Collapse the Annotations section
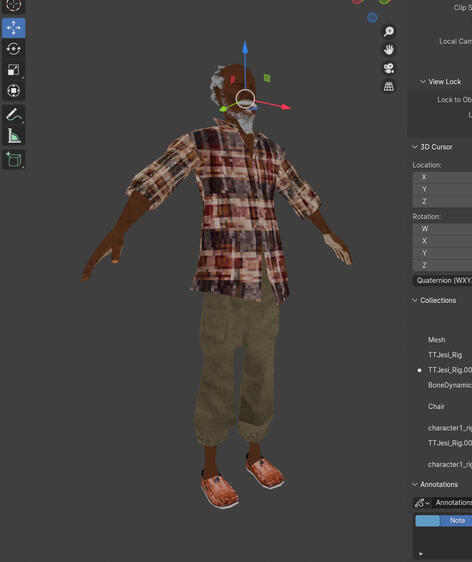472x562 pixels. (x=435, y=485)
